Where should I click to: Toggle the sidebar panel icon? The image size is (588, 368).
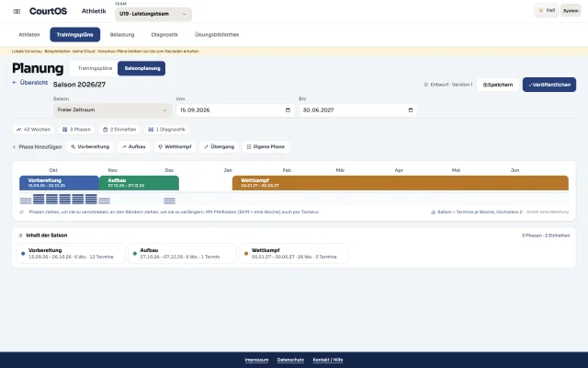17,11
